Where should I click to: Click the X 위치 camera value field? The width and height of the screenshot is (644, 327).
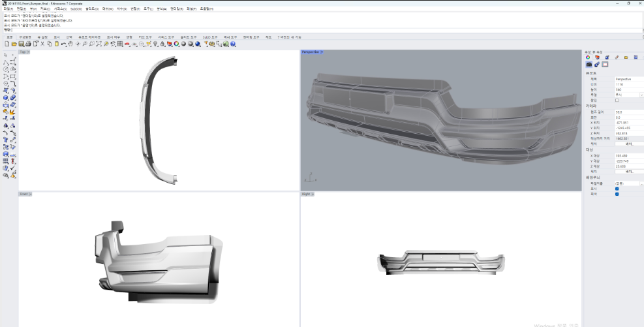(629, 123)
